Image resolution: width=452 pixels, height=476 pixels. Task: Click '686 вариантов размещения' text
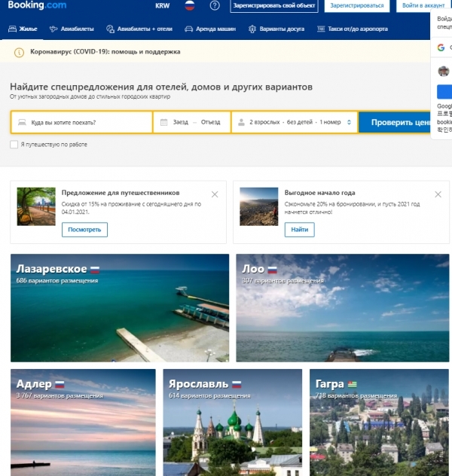[57, 281]
